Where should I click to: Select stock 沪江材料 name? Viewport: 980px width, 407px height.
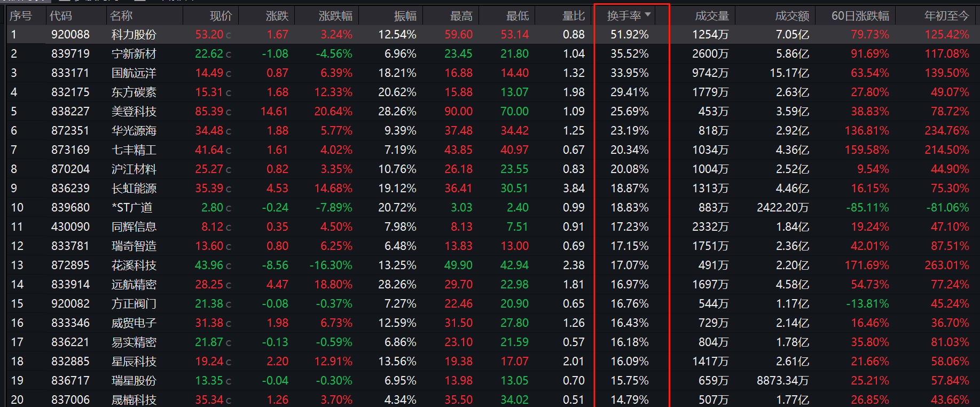click(x=134, y=169)
